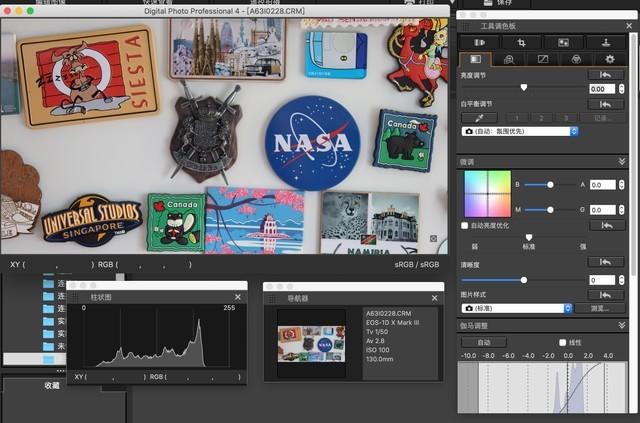This screenshot has width=640, height=423.
Task: Click the stepper beside the A value
Action: [x=621, y=185]
